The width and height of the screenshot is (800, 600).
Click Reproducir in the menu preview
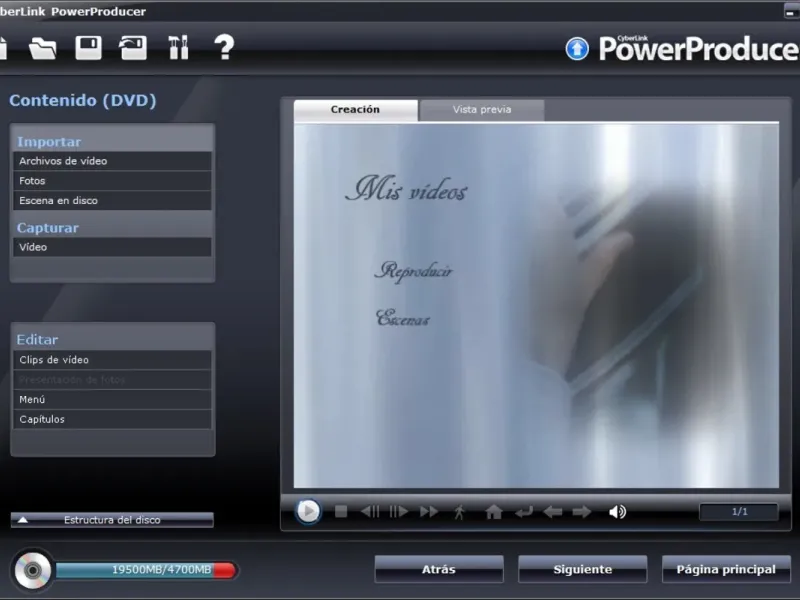(413, 271)
